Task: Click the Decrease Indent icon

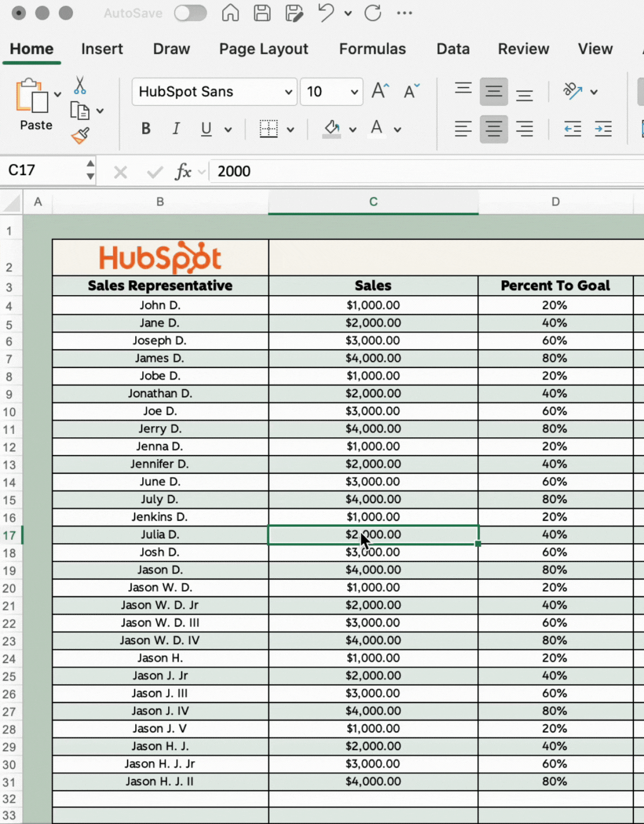Action: (x=572, y=129)
